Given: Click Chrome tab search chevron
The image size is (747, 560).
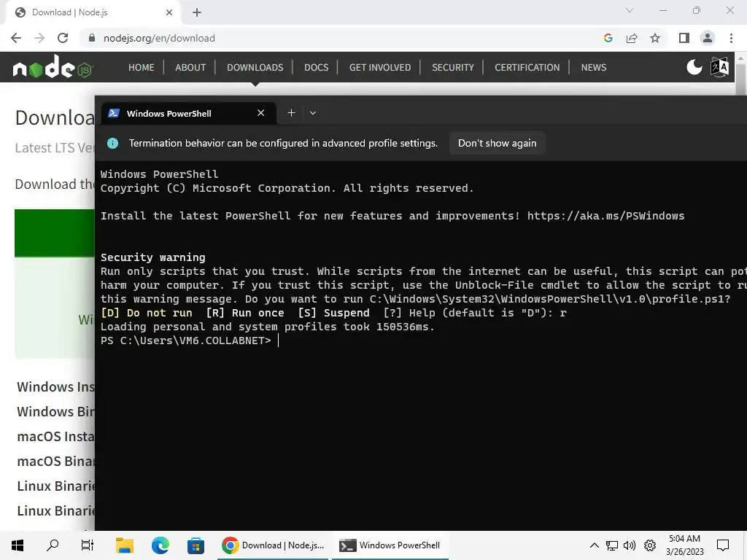Looking at the screenshot, I should 630,10.
